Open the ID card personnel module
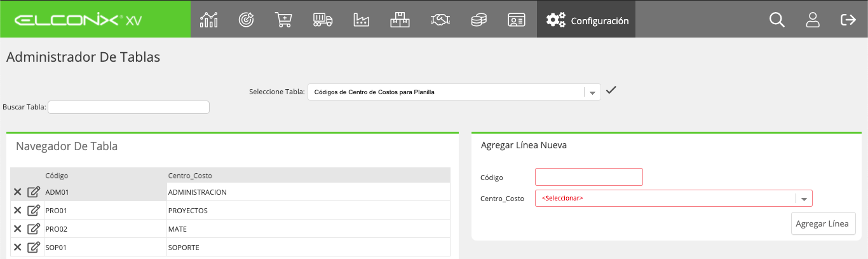Screen dimensions: 868x259 (516, 20)
